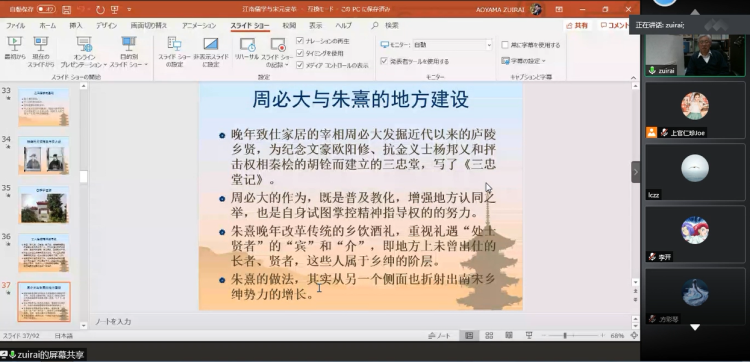Viewport: 750px width, 362px height.
Task: Open the ファイル (File) tab
Action: pos(15,25)
